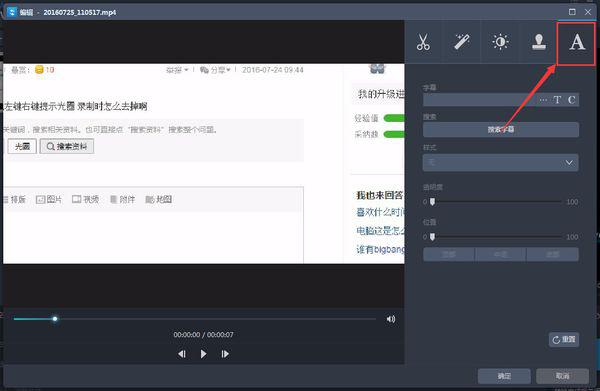Viewport: 600px width, 391px height.
Task: Click the T font button in subtitle field
Action: pyautogui.click(x=557, y=100)
